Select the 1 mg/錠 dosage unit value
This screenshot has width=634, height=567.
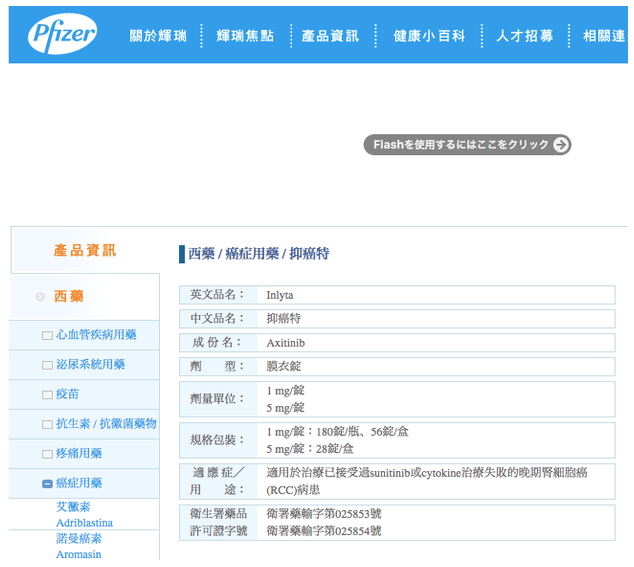tap(285, 391)
